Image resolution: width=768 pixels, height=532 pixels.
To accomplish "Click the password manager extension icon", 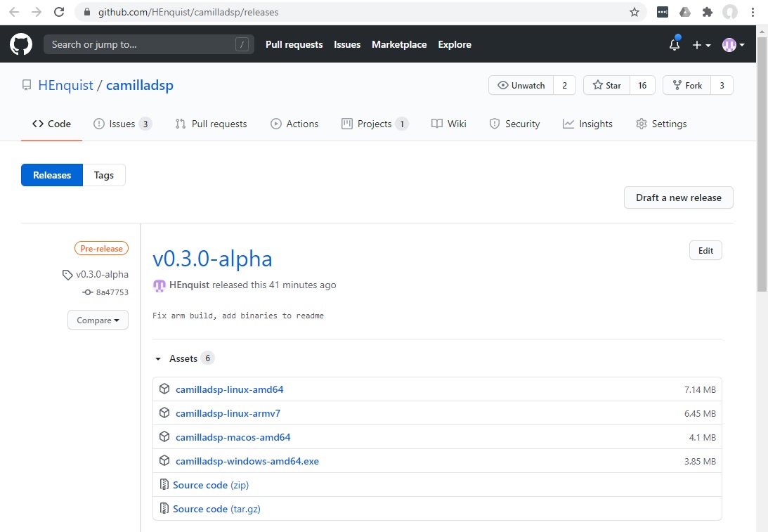I will pyautogui.click(x=662, y=12).
